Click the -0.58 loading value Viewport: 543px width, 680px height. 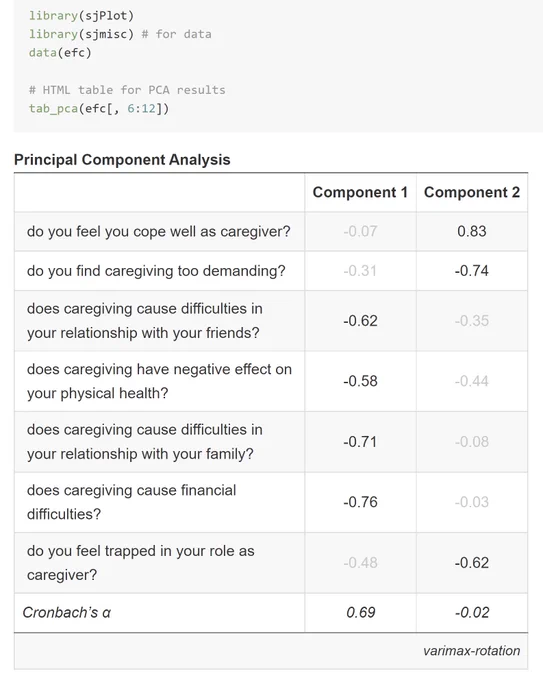(x=360, y=381)
